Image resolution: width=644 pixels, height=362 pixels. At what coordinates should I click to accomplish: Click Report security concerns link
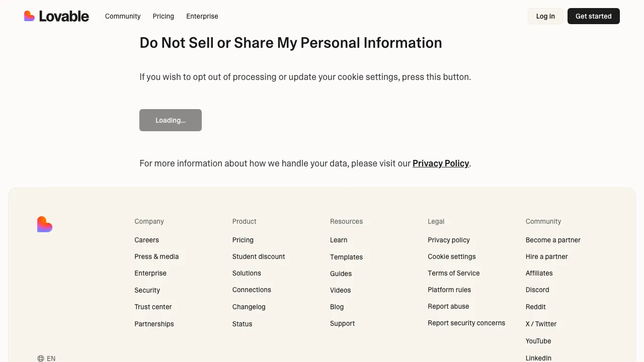click(466, 323)
